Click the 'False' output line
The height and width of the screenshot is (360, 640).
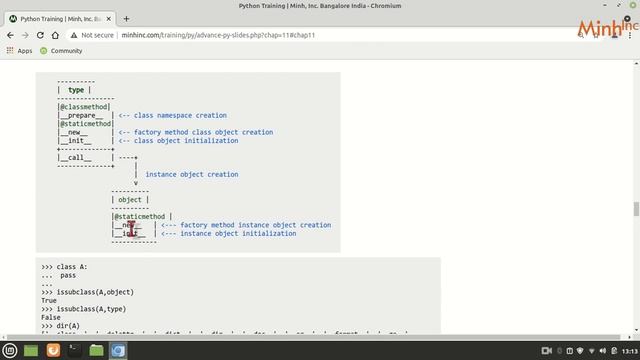51,318
